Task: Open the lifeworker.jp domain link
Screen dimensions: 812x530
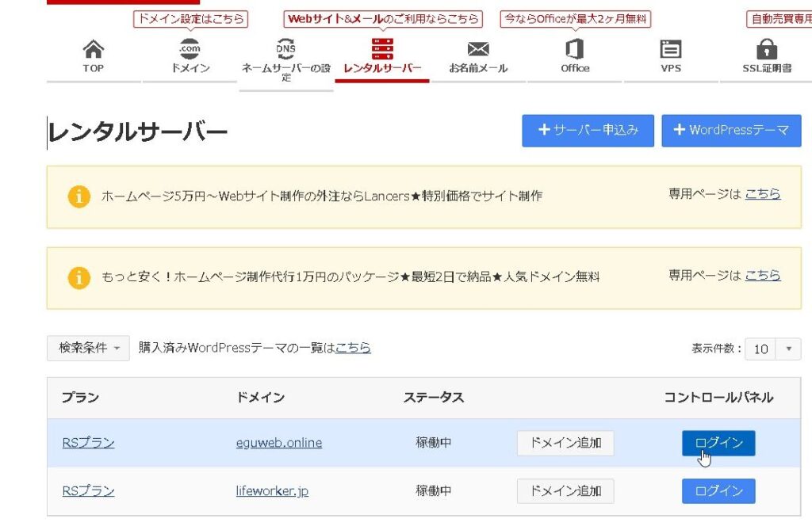Action: 272,491
